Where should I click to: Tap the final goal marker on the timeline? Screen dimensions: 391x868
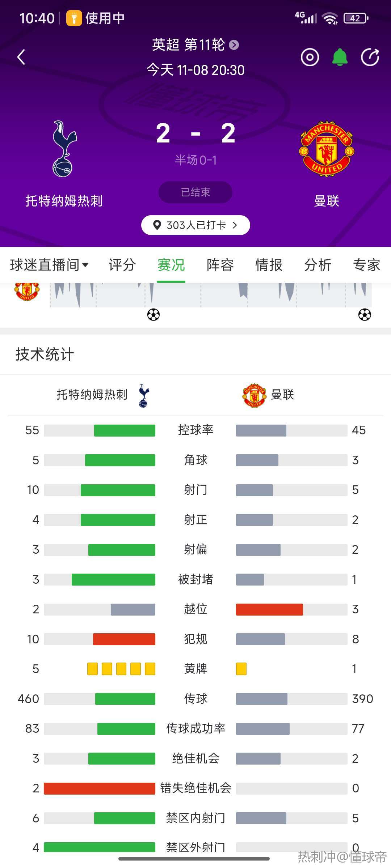point(365,315)
